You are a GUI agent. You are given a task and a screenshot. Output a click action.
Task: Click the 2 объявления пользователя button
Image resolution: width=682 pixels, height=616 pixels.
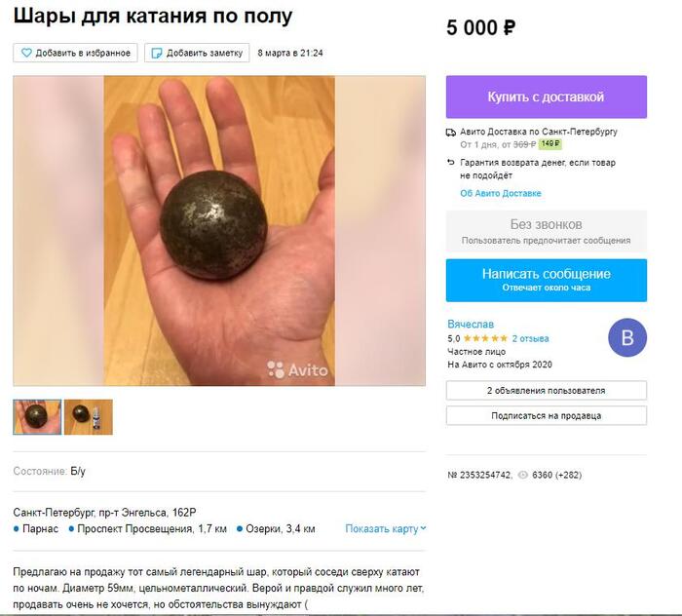(x=547, y=390)
